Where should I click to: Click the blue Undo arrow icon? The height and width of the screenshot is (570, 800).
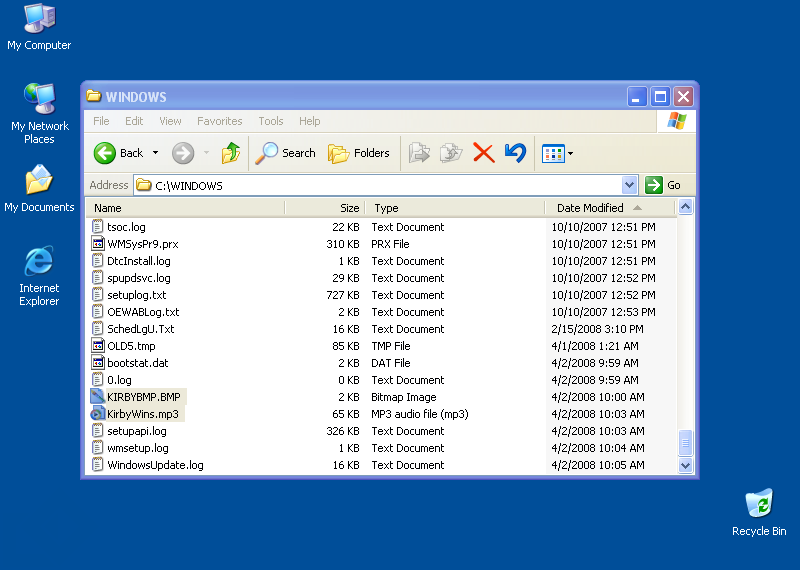(515, 153)
